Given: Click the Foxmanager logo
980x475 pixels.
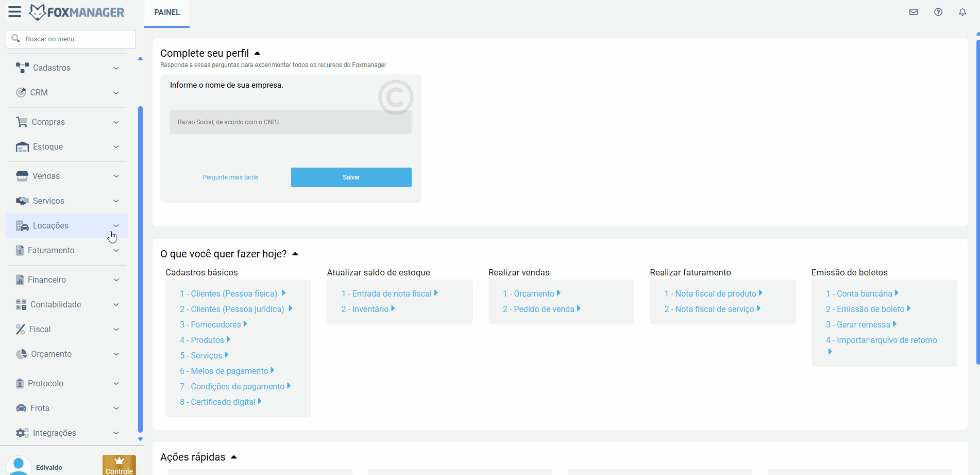Looking at the screenshot, I should tap(76, 12).
